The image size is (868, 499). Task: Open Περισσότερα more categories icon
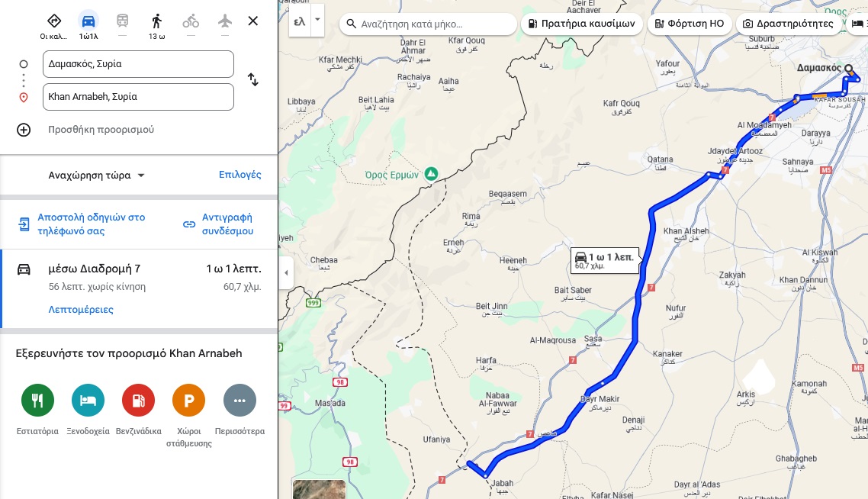240,400
